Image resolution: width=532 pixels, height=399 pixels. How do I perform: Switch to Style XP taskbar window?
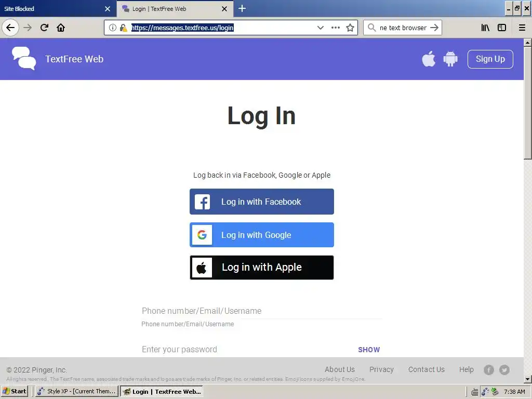click(77, 391)
